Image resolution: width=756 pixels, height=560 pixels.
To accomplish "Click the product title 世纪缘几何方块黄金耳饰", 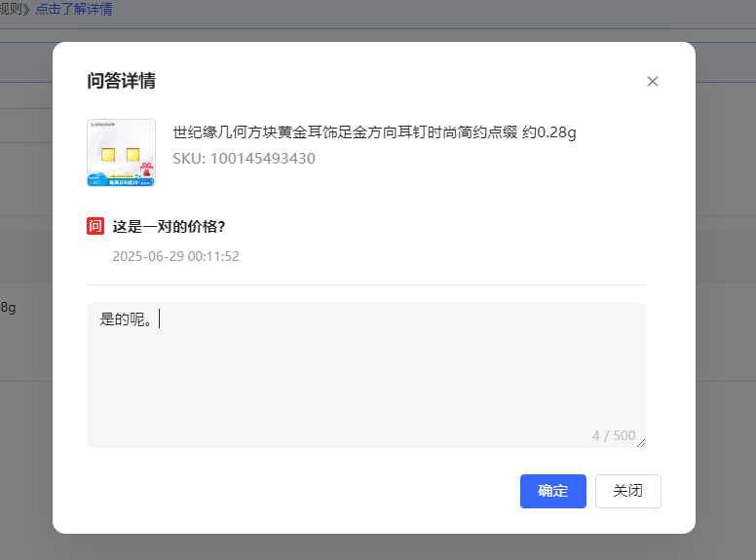I will click(x=374, y=132).
